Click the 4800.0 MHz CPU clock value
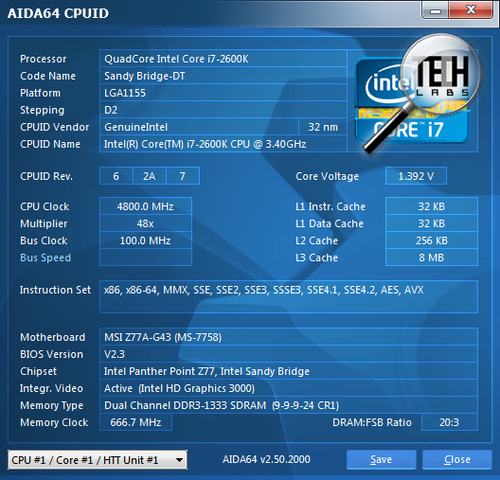The height and width of the screenshot is (480, 500). (145, 206)
